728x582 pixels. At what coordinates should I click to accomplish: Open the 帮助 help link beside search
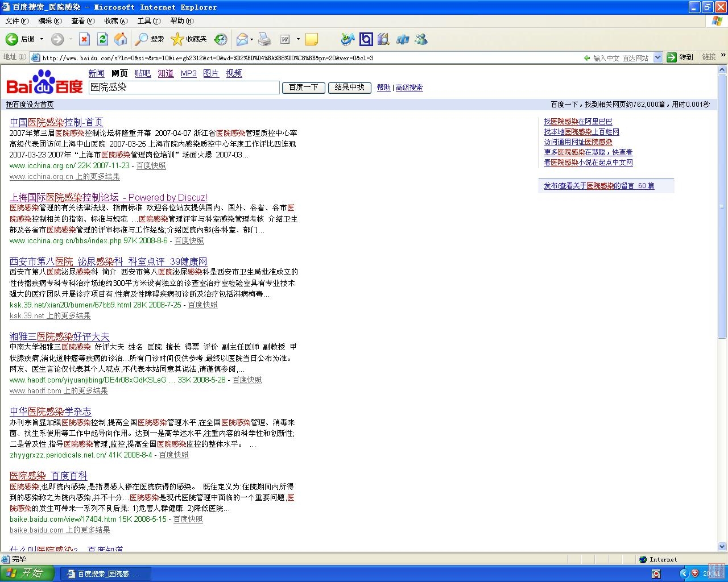384,88
